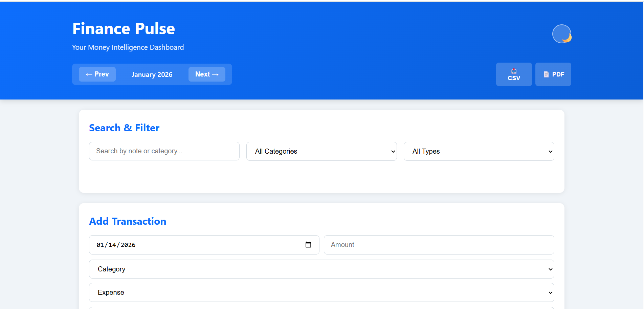Click the January 2026 month label
The width and height of the screenshot is (644, 309).
coord(152,74)
